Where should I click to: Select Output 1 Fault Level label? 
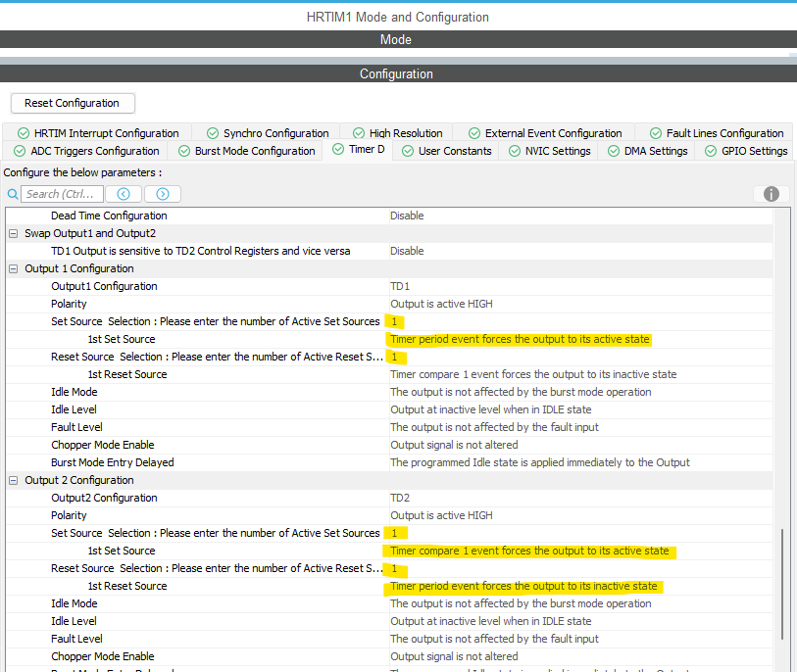tap(76, 427)
